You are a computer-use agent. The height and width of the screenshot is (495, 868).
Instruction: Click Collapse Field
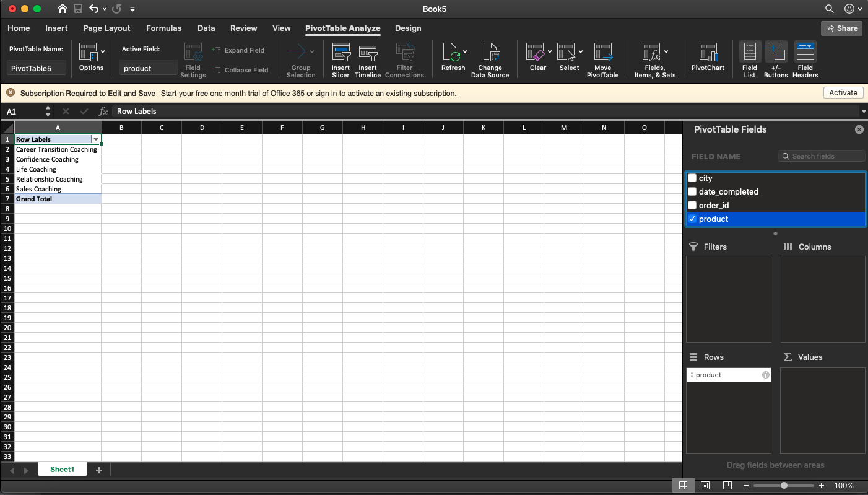[240, 70]
